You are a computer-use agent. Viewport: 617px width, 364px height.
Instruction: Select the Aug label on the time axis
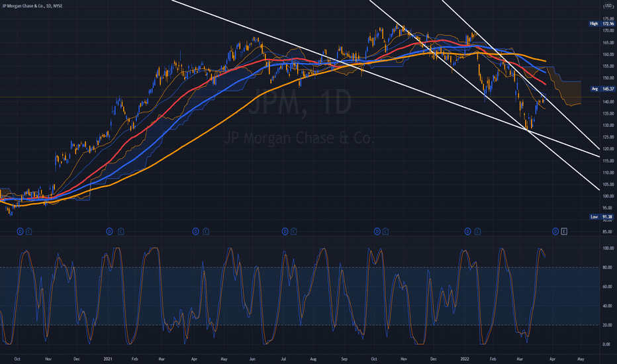coord(313,359)
